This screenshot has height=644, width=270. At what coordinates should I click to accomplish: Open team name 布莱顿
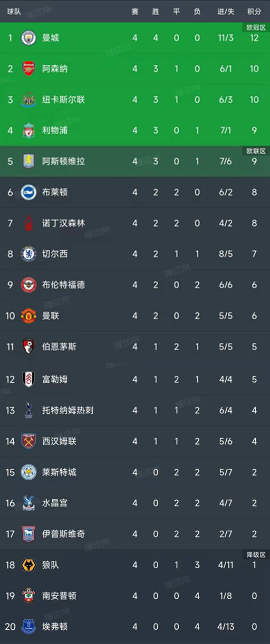pyautogui.click(x=55, y=192)
